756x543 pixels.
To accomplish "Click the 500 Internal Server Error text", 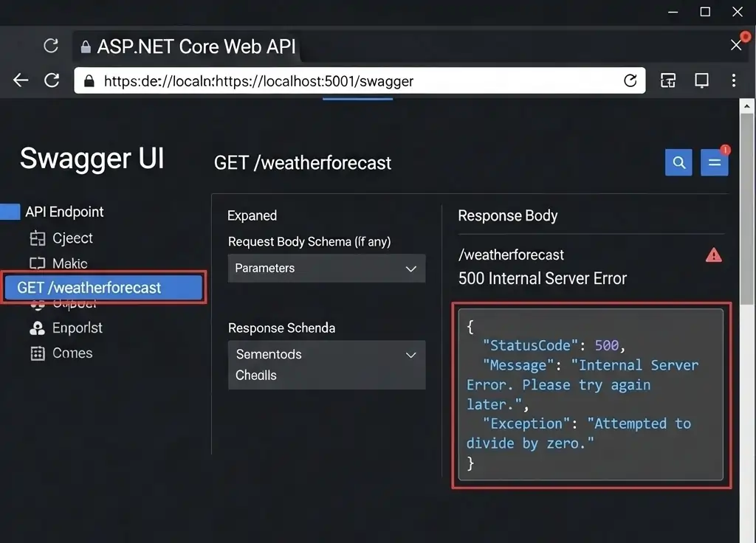I will [x=543, y=278].
